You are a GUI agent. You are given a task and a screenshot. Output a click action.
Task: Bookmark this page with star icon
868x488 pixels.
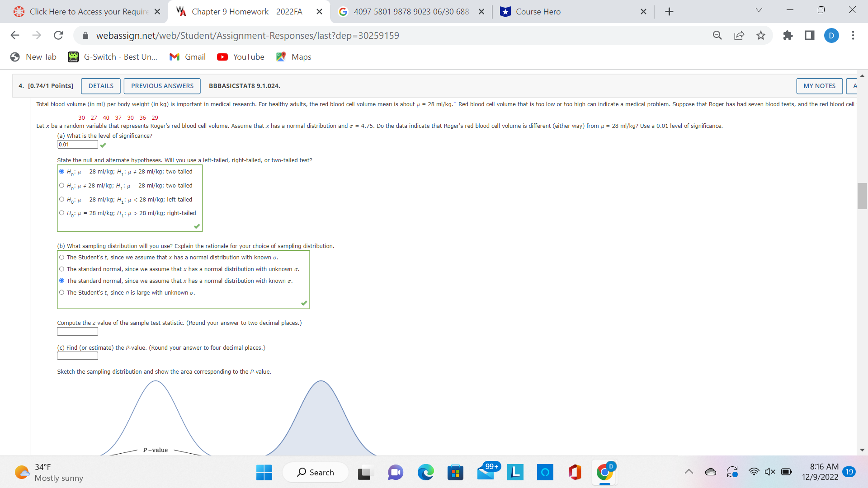[x=761, y=35]
